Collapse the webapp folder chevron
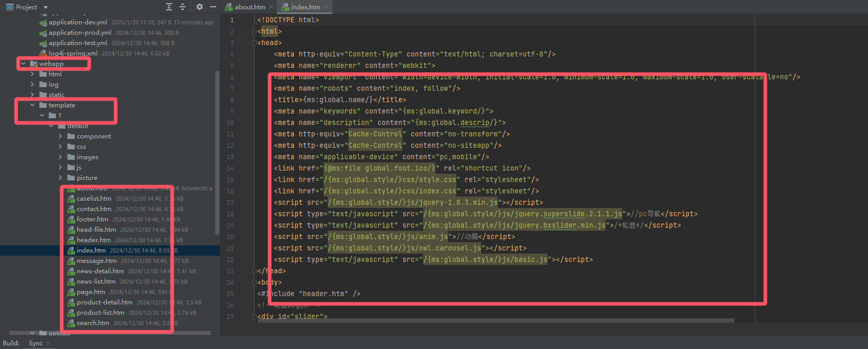 pos(23,64)
